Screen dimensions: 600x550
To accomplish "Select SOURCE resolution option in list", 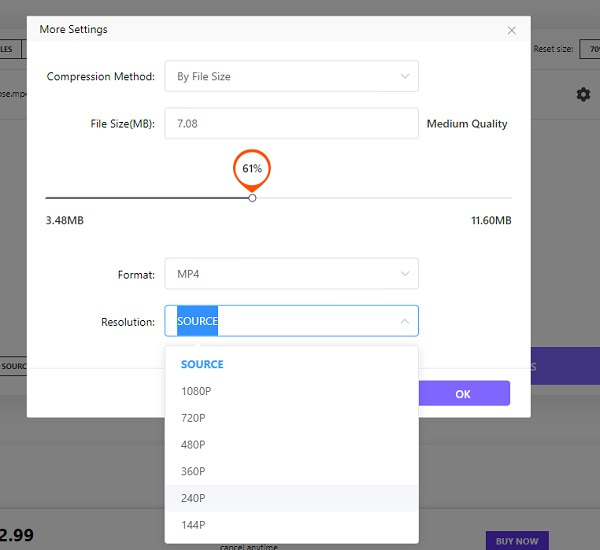I will 291,364.
